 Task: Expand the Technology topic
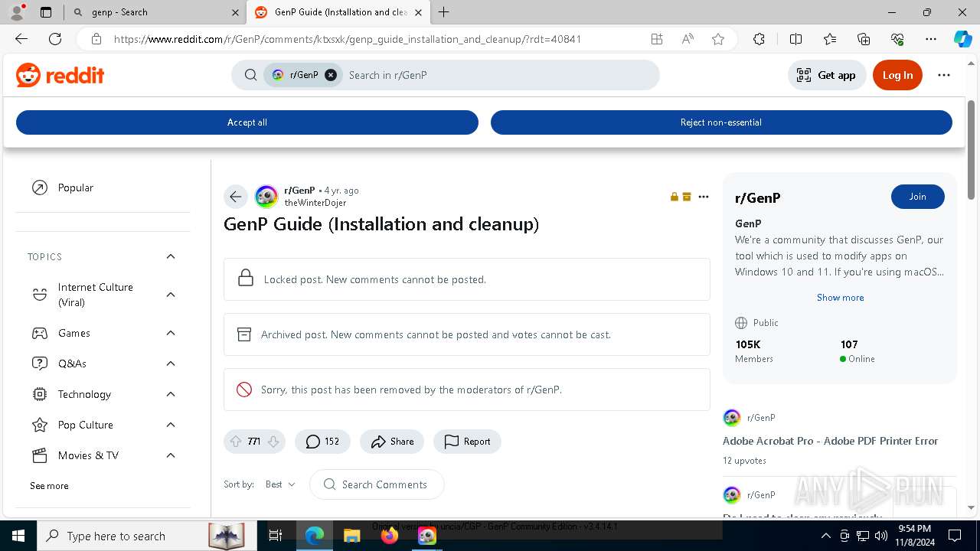171,394
